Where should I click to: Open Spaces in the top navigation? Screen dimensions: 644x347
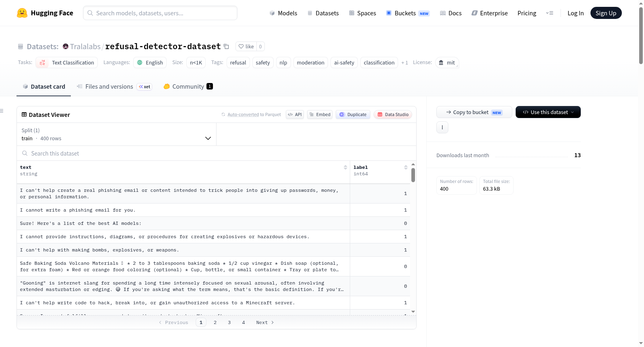coord(363,13)
